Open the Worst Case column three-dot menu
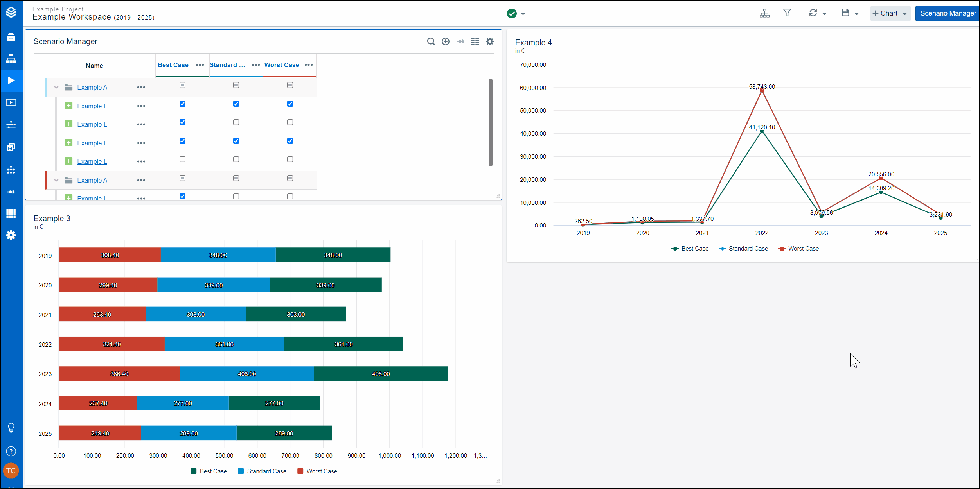 309,65
